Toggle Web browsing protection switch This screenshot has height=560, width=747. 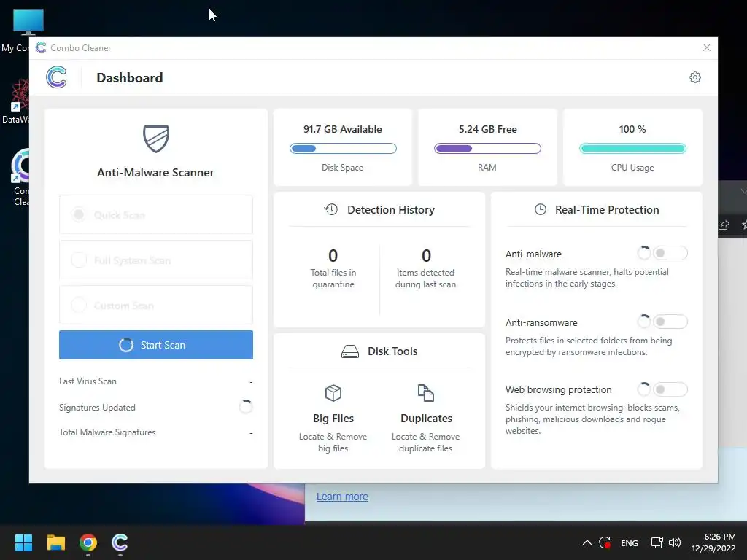[670, 389]
